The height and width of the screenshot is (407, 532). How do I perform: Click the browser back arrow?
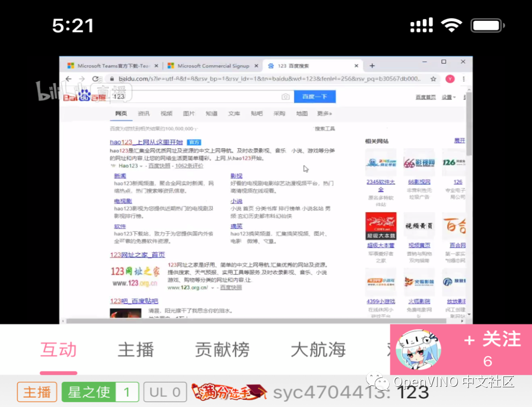[68, 79]
